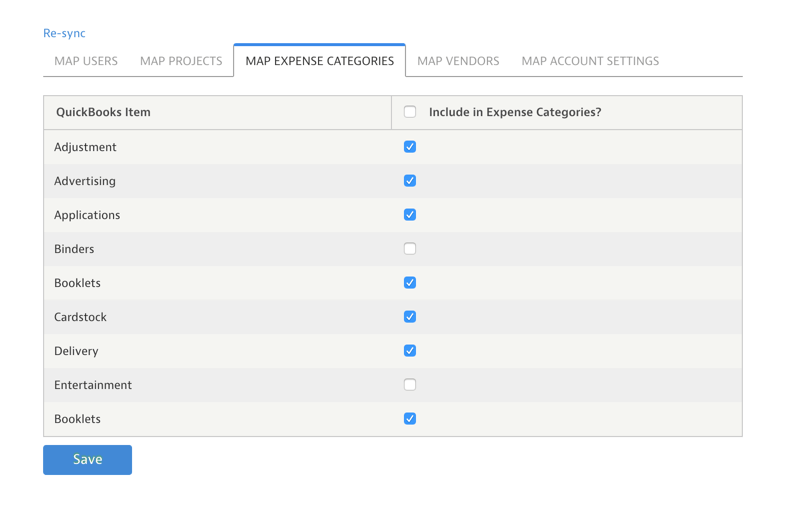Uncheck the Booklets checkbox below Binders
Viewport: 785px width, 517px height.
click(410, 283)
